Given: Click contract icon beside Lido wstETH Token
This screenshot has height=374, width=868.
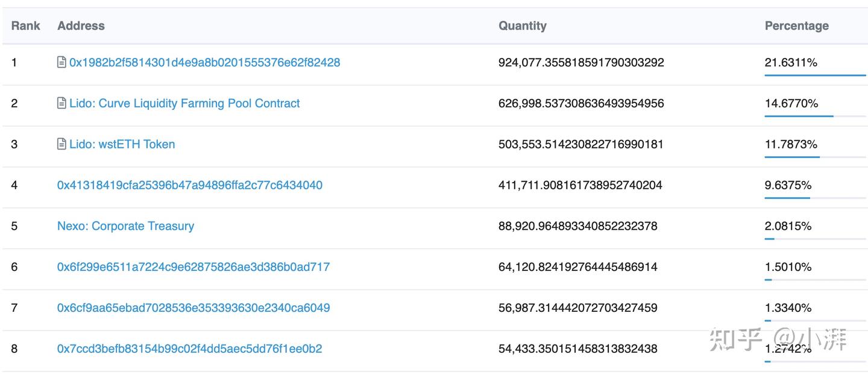Looking at the screenshot, I should pyautogui.click(x=61, y=144).
